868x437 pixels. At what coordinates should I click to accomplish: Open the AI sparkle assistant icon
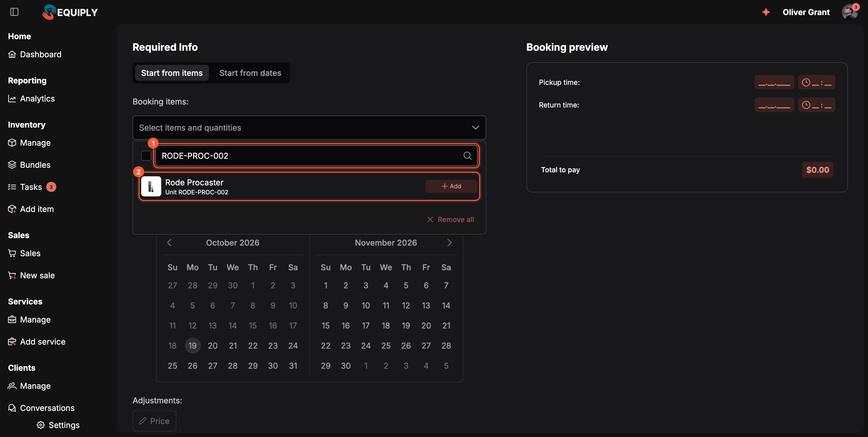(766, 12)
